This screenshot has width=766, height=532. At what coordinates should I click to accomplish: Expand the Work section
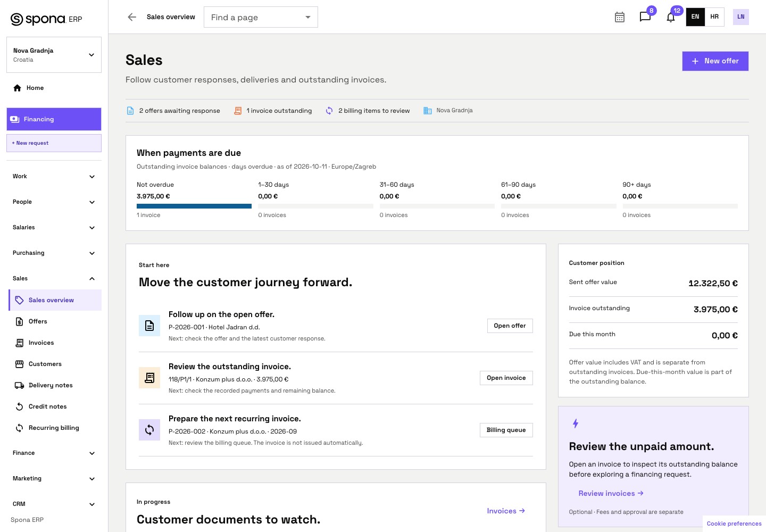tap(54, 176)
